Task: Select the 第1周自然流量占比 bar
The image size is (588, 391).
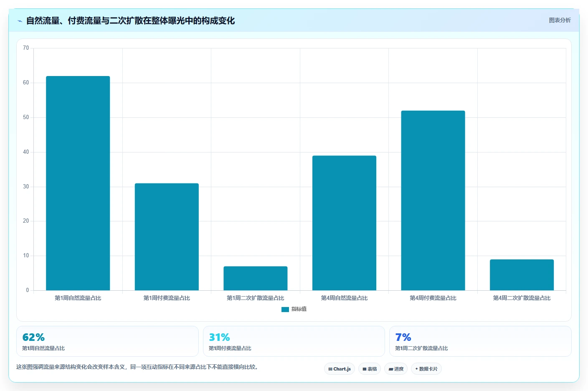Action: pos(78,183)
